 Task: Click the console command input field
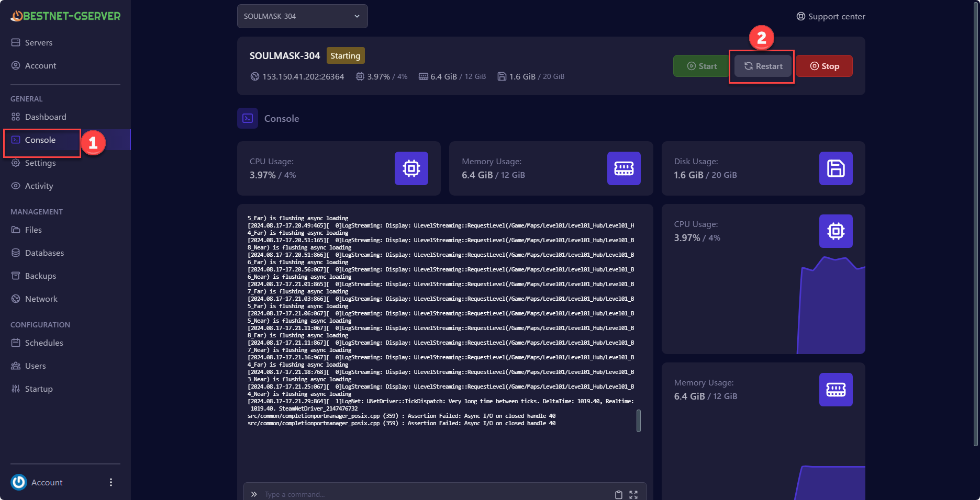coord(435,494)
